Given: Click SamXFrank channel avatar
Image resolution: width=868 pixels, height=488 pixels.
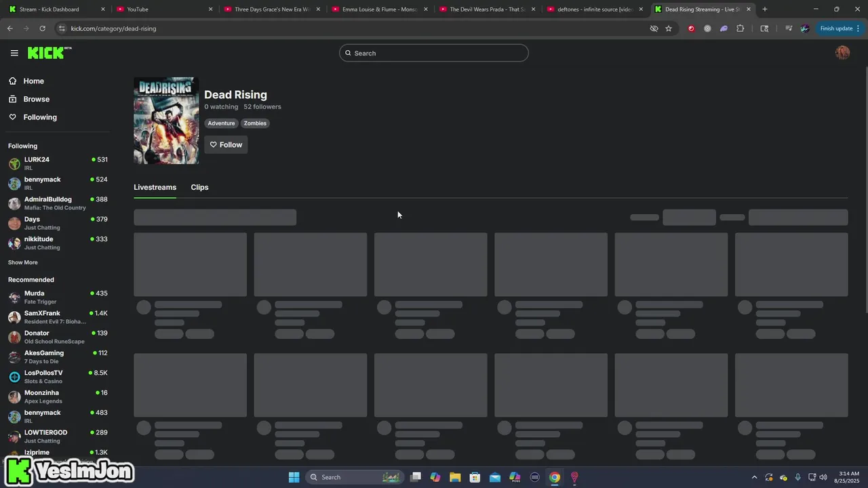Looking at the screenshot, I should [x=14, y=317].
